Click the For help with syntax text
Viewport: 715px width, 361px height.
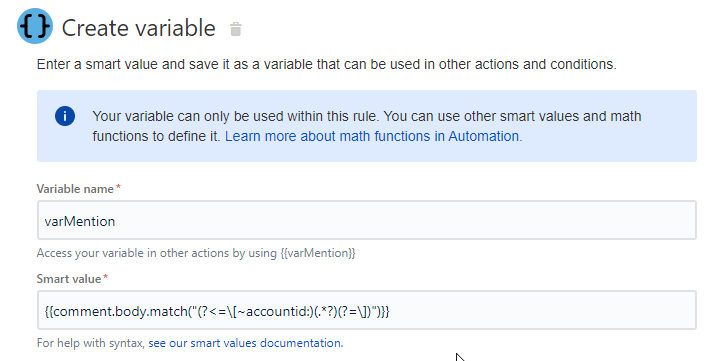(91, 343)
